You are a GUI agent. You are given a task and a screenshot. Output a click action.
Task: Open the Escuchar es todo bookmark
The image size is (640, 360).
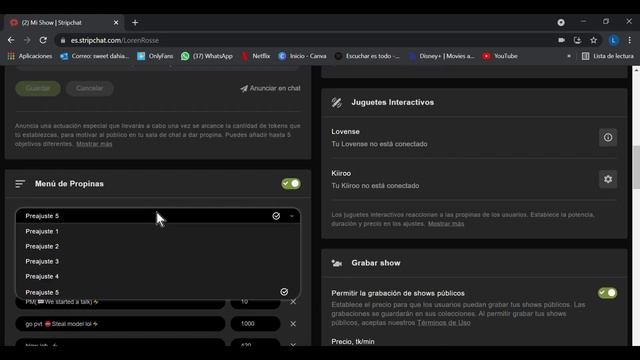click(367, 56)
